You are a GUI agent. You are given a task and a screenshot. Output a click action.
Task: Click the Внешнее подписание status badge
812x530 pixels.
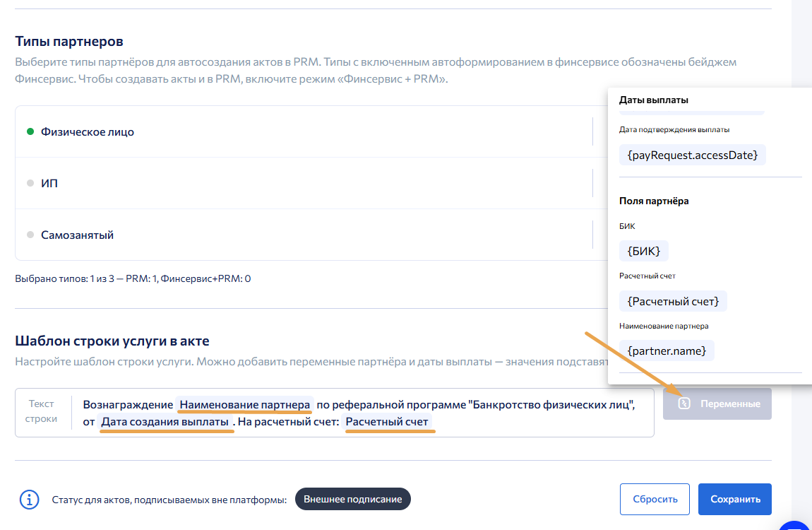(x=352, y=499)
